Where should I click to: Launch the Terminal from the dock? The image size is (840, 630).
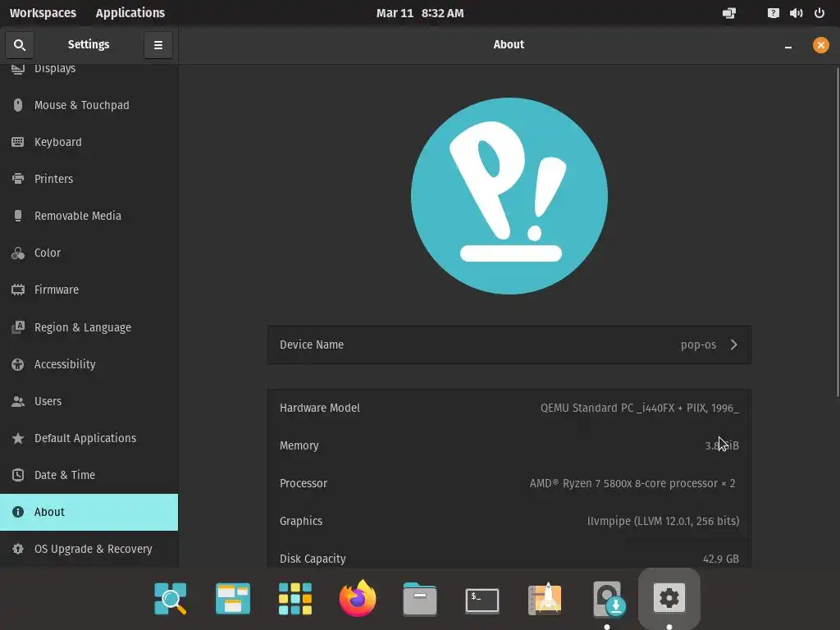click(482, 600)
